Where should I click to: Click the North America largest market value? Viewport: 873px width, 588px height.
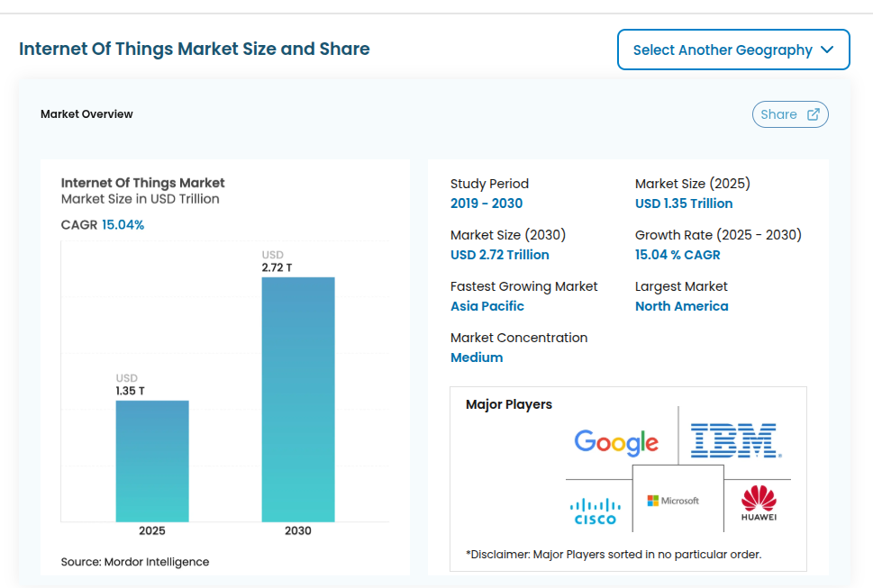681,306
